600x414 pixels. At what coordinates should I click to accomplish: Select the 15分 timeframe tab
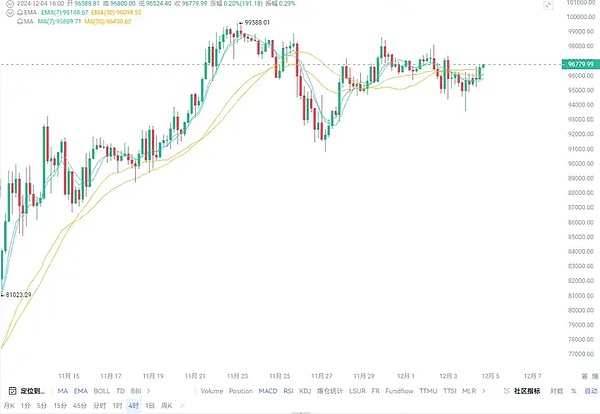60,405
